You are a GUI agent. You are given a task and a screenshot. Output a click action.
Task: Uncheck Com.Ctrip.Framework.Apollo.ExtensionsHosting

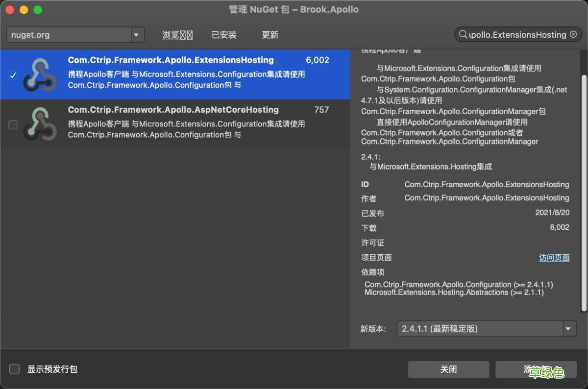click(x=12, y=75)
